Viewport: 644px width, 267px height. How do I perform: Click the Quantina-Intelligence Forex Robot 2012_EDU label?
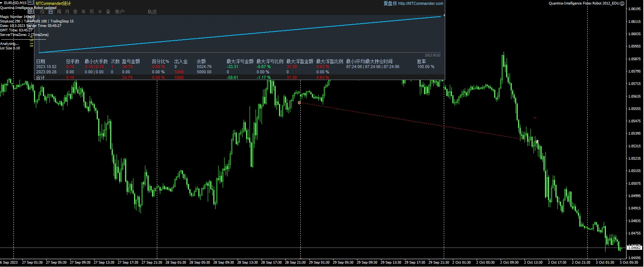click(x=584, y=3)
